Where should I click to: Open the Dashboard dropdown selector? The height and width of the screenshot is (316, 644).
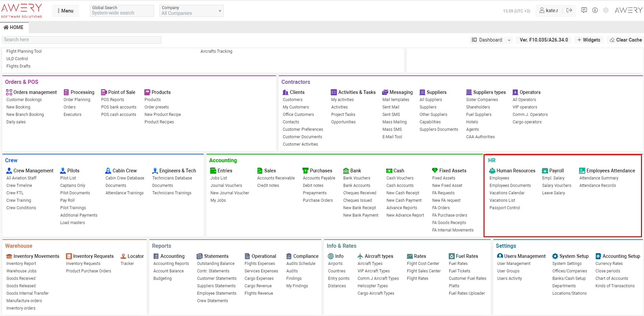491,40
